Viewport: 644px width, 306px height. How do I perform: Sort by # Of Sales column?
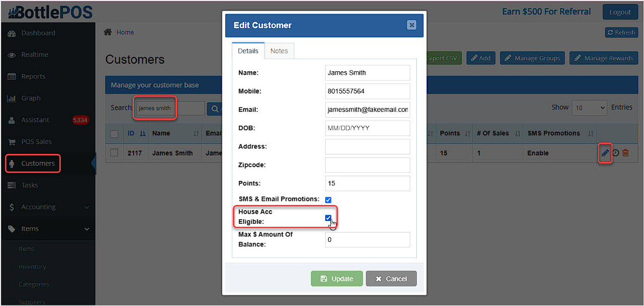coord(498,133)
